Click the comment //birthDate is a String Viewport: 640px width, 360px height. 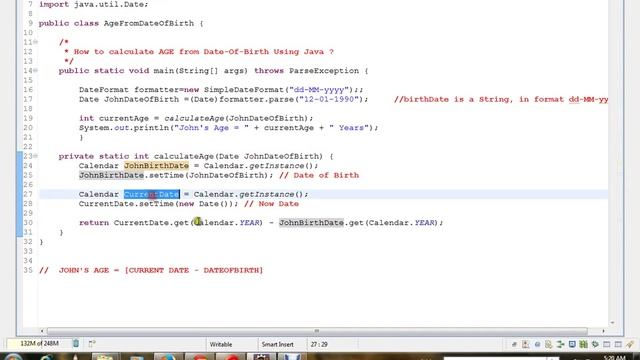(x=501, y=99)
